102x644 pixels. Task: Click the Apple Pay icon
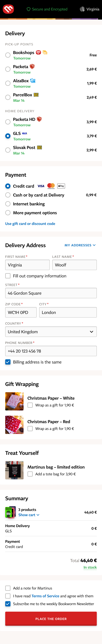coord(61,186)
